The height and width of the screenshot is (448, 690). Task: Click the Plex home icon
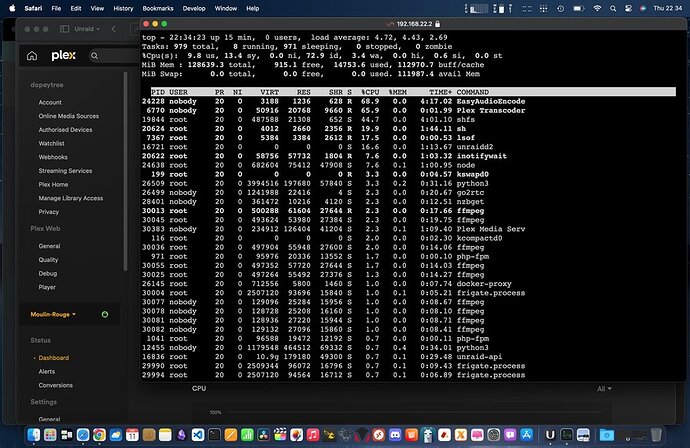(32, 56)
